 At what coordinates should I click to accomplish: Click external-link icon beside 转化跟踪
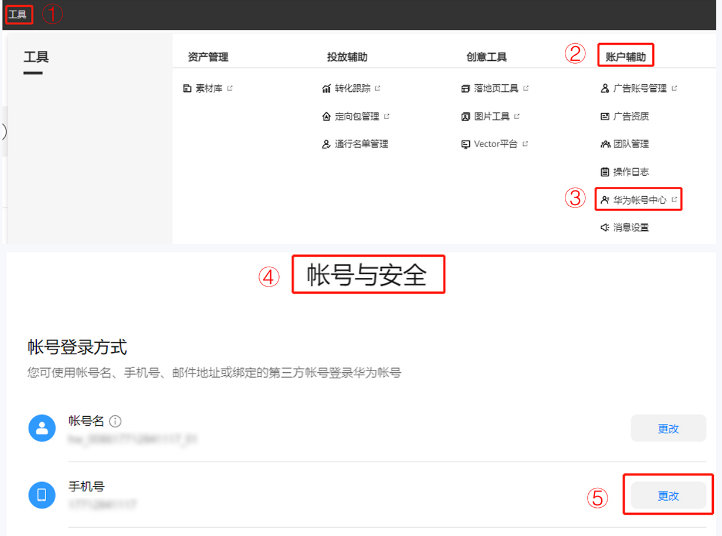coord(378,88)
